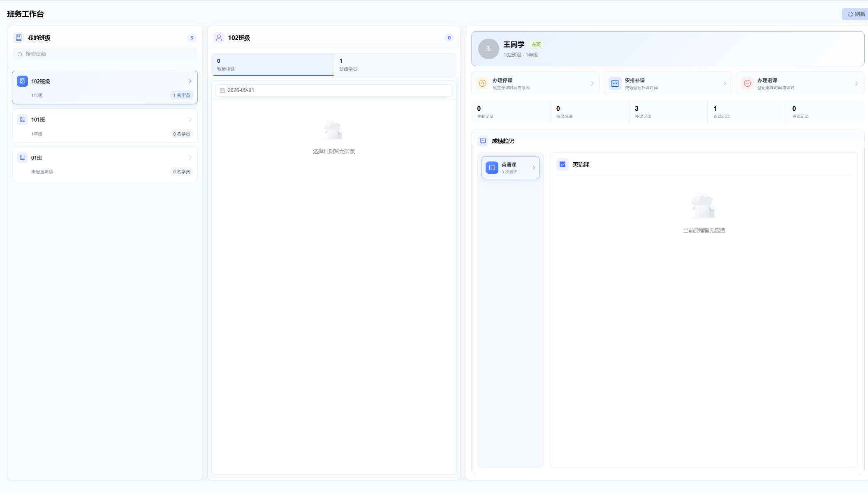Click the 英语课 book icon in course list
The width and height of the screenshot is (868, 493).
[x=492, y=168]
